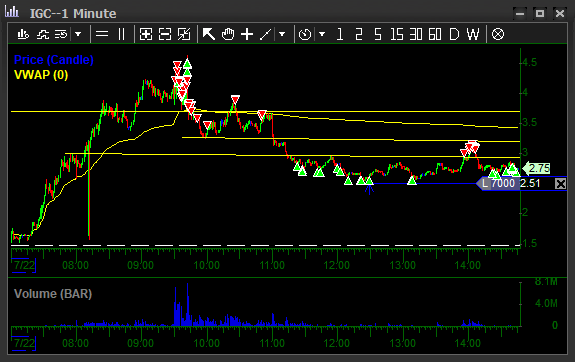Image resolution: width=575 pixels, height=362 pixels.
Task: Click the reset zoom icon
Action: (184, 34)
